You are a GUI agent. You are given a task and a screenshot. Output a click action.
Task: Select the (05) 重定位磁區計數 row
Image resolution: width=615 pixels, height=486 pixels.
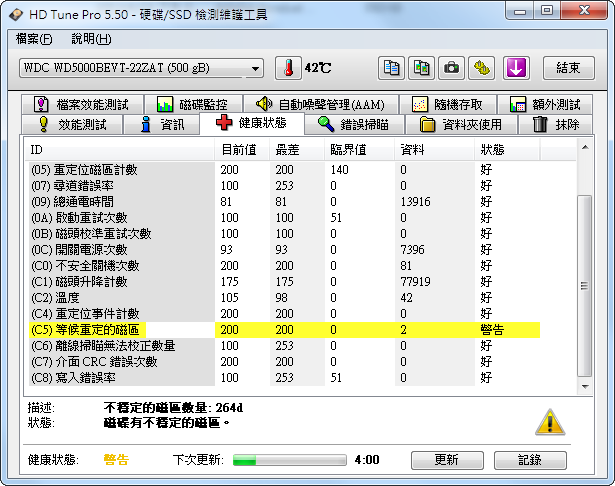tap(284, 170)
